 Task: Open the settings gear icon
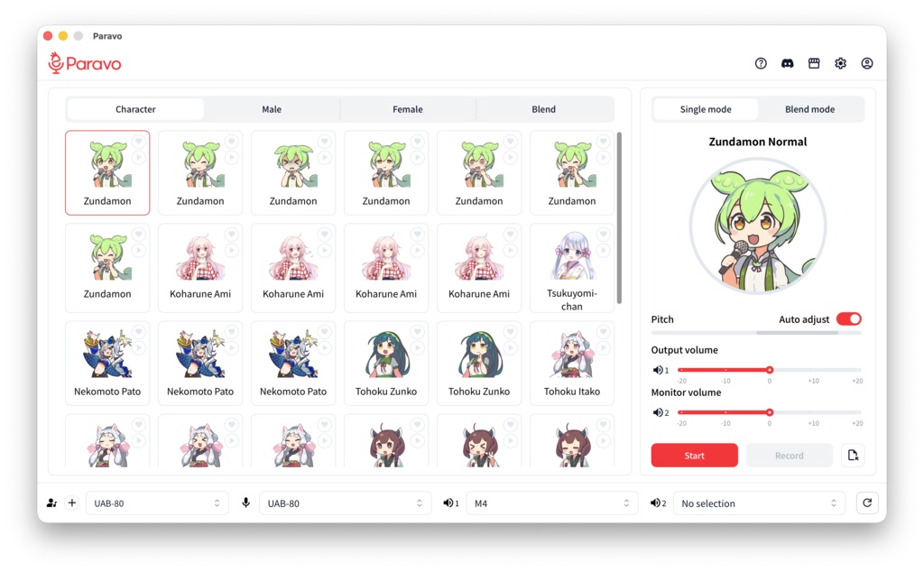[x=840, y=63]
